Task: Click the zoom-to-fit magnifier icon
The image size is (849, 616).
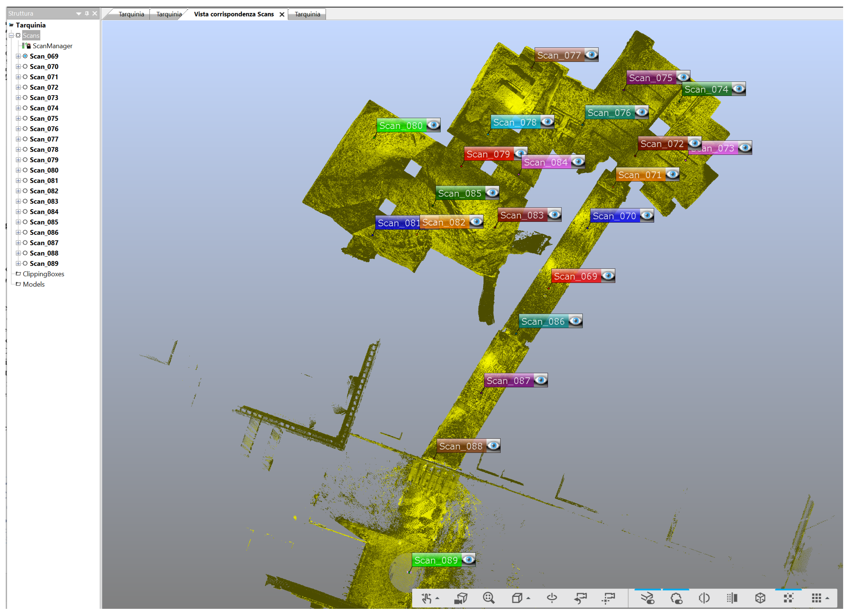Action: pos(488,598)
